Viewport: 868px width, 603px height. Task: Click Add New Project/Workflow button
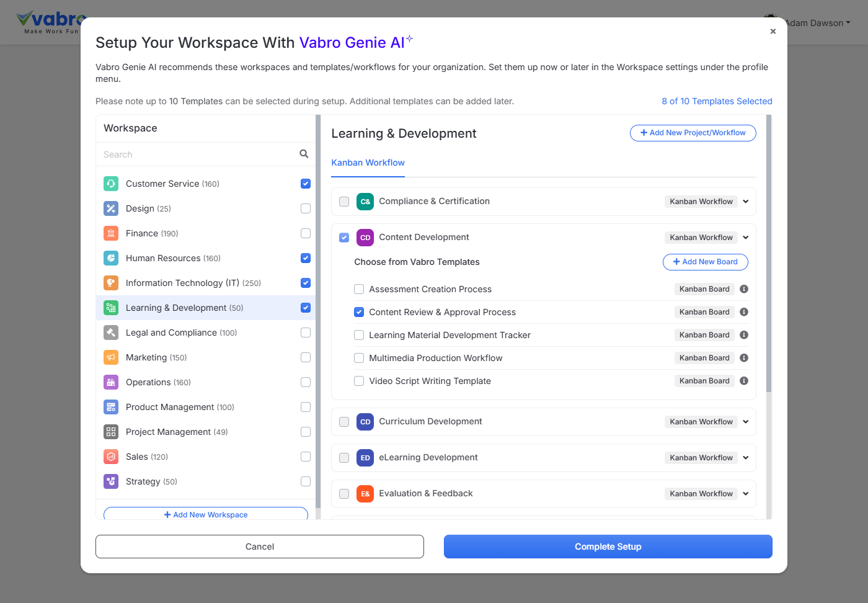coord(693,133)
